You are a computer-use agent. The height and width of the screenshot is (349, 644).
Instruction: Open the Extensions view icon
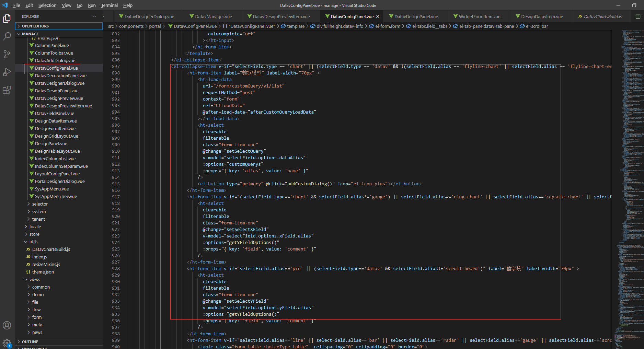[7, 90]
